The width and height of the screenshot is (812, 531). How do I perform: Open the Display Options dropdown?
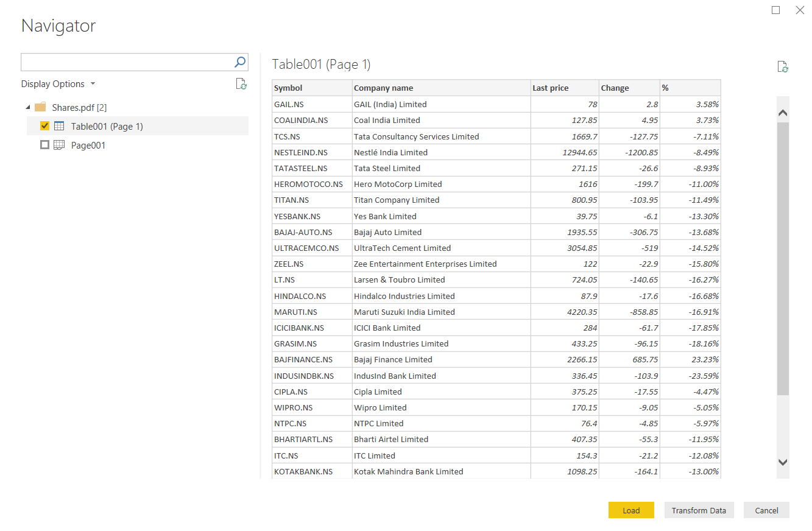tap(58, 84)
